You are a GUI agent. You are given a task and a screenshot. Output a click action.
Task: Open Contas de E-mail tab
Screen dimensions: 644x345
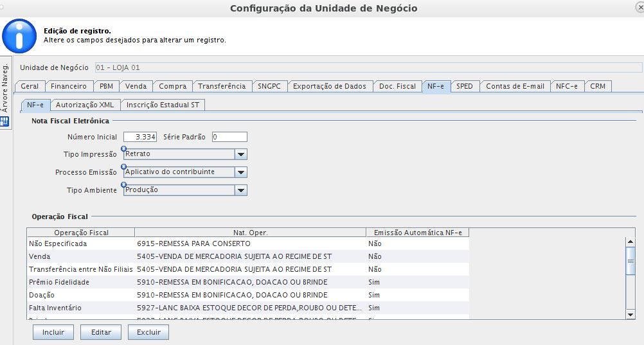click(x=515, y=86)
